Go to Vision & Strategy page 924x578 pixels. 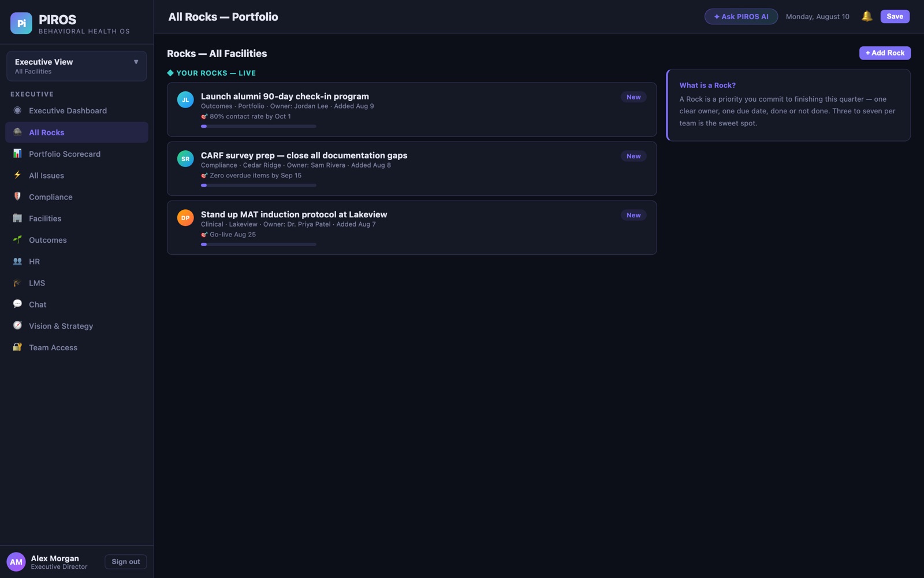77,326
